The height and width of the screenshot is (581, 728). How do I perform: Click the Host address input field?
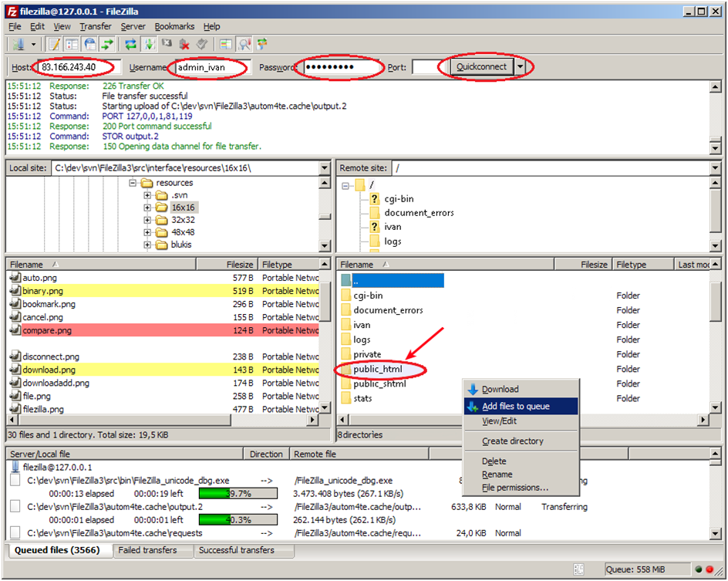(78, 67)
